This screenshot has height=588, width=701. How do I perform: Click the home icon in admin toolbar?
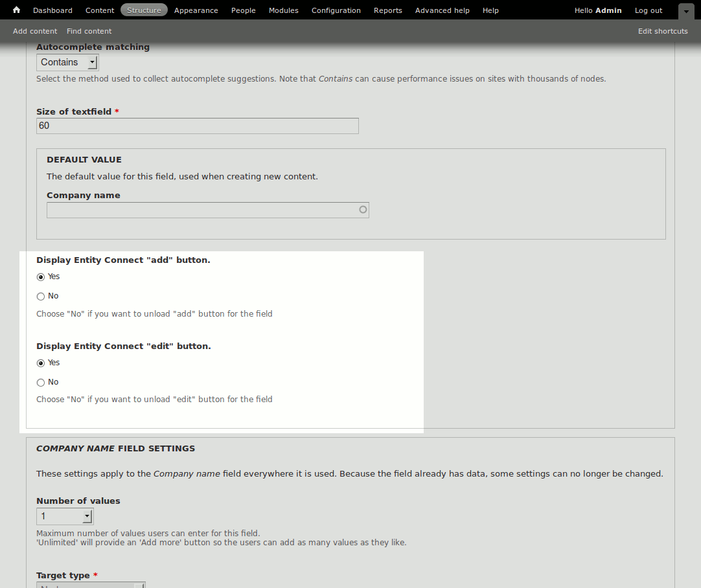point(17,10)
